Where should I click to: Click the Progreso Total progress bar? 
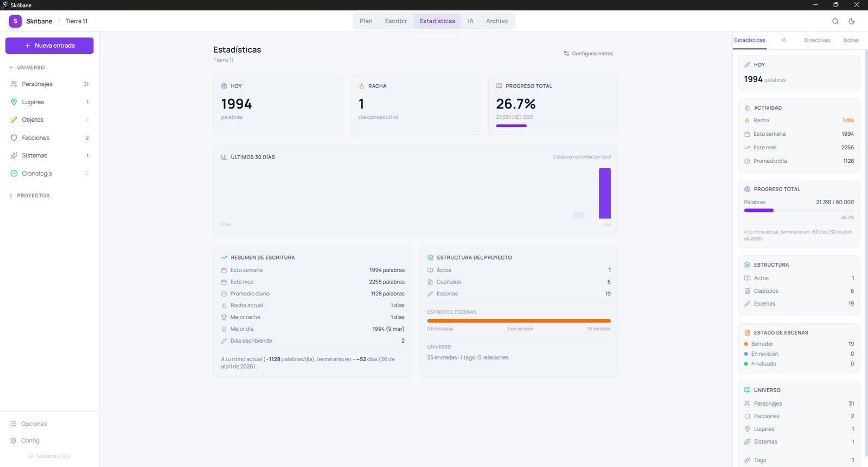(x=553, y=126)
